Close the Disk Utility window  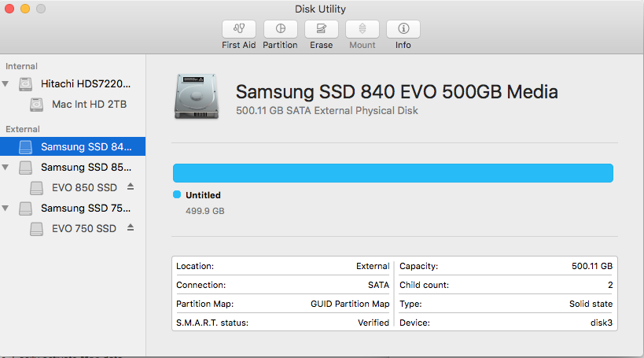coord(9,9)
